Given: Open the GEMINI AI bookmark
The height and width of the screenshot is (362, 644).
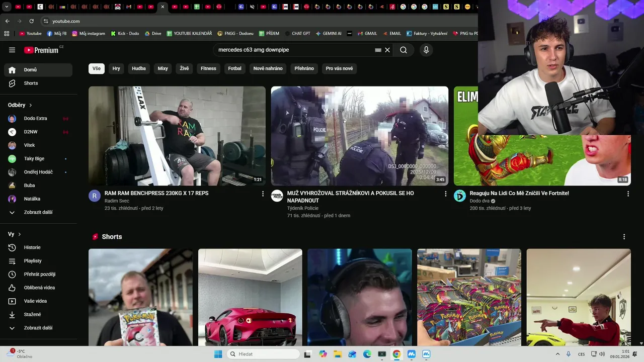Looking at the screenshot, I should click(329, 34).
